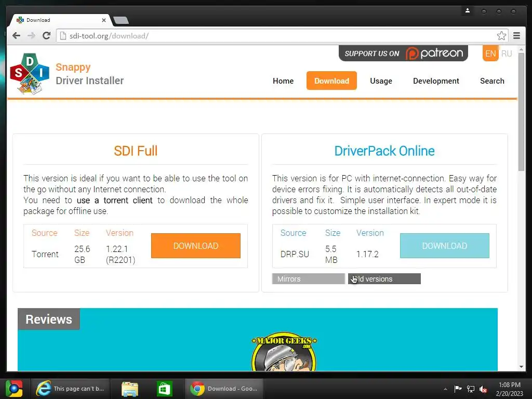Screen dimensions: 532x399
Task: Open the Support us on Patreon banner
Action: coord(403,54)
